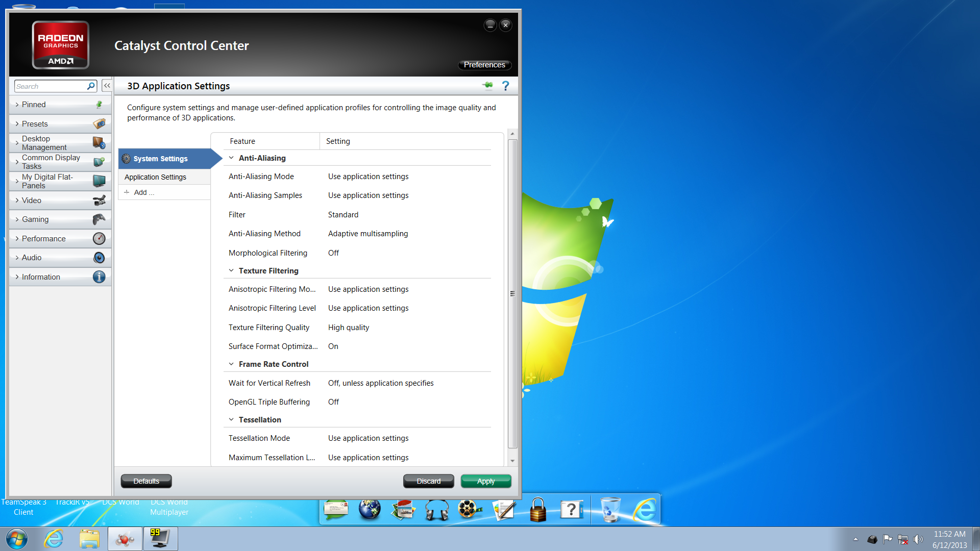Click the scrollbar down arrow
The height and width of the screenshot is (551, 980).
512,461
